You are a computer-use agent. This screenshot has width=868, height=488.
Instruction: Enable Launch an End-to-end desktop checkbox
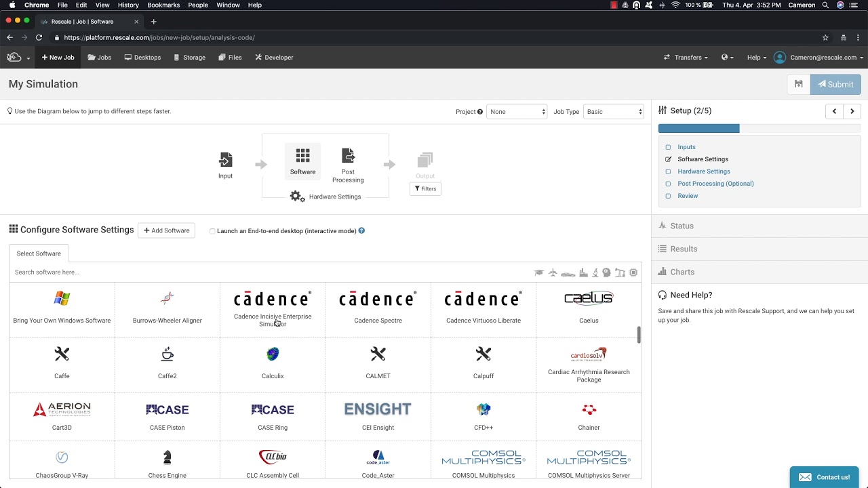pos(212,231)
